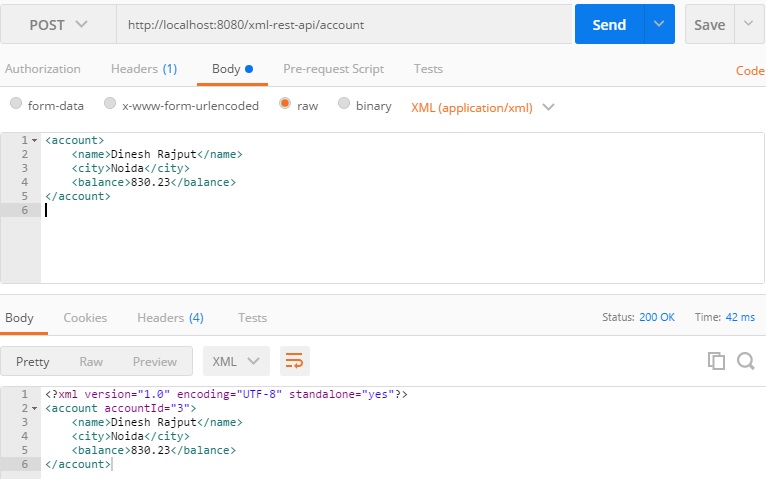Open search in the response body

(x=746, y=361)
